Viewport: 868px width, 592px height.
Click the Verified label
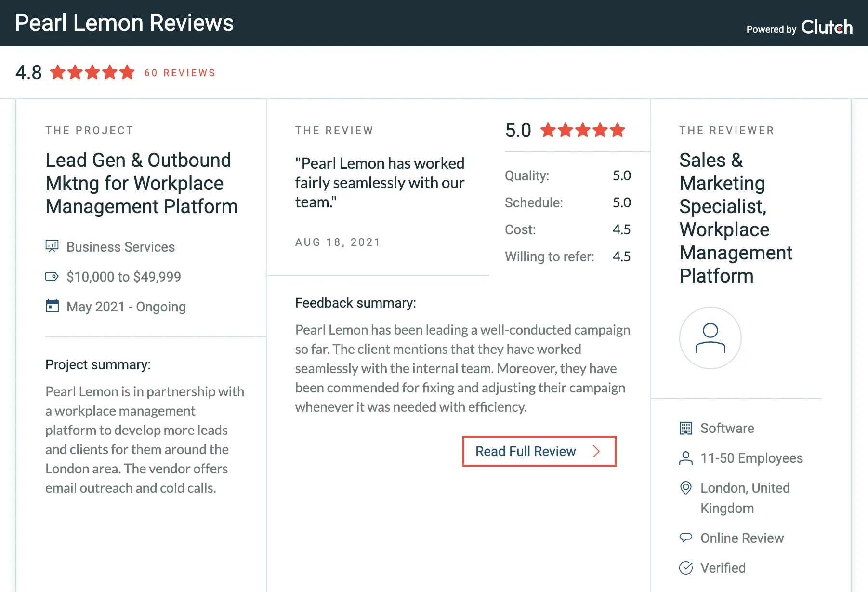723,568
